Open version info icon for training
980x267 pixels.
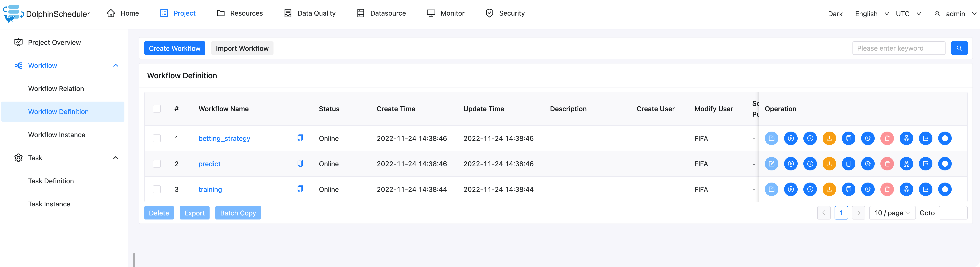945,189
